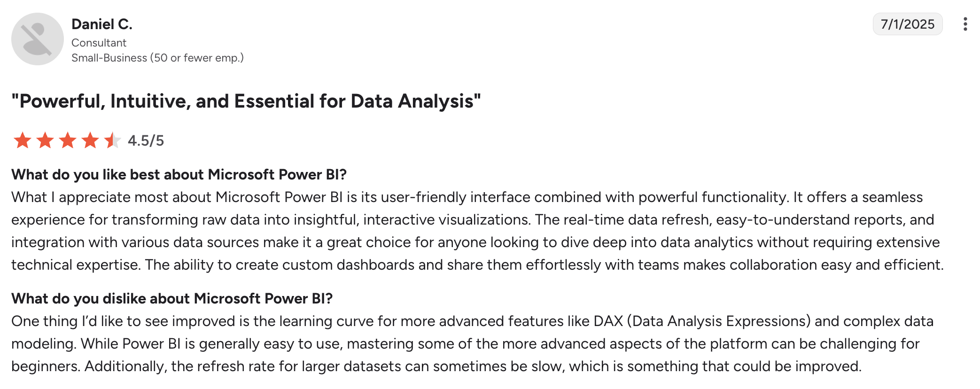Open reviewer Daniel C.'s name link
This screenshot has width=980, height=389.
(x=102, y=24)
